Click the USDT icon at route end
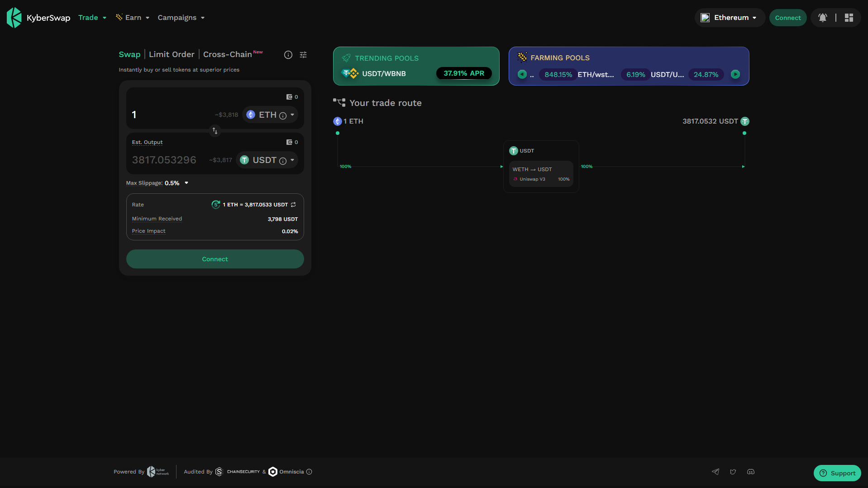The width and height of the screenshot is (868, 488). coord(745,121)
